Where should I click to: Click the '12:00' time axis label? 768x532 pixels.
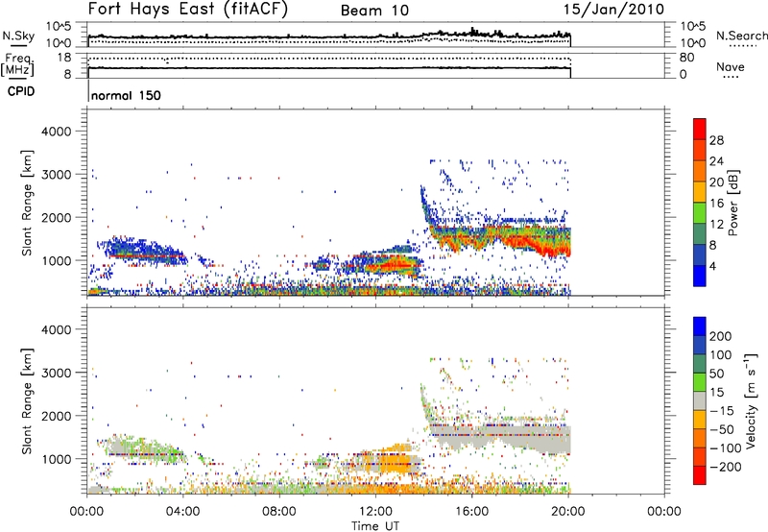[375, 512]
